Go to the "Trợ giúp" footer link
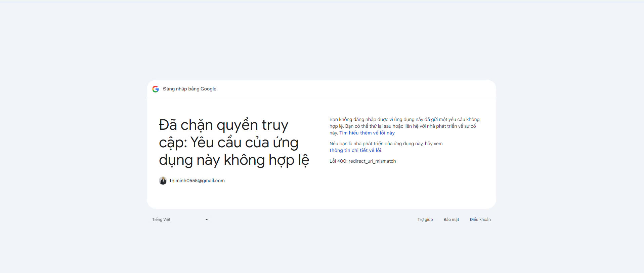This screenshot has height=273, width=644. click(425, 220)
